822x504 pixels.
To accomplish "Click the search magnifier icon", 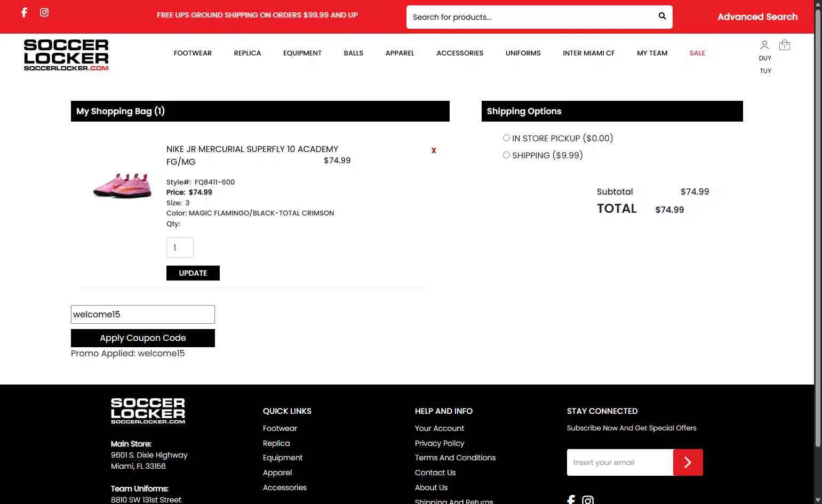I will [x=662, y=16].
